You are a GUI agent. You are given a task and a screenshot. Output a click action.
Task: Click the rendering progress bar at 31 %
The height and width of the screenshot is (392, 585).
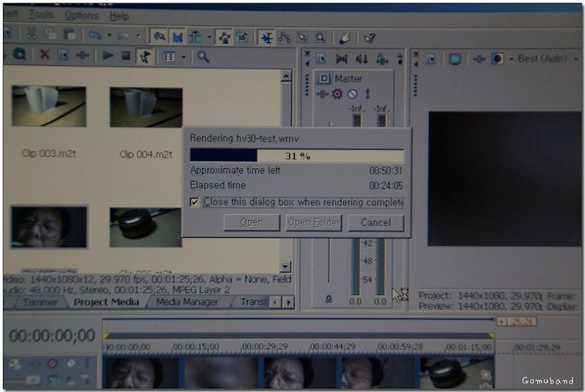297,155
